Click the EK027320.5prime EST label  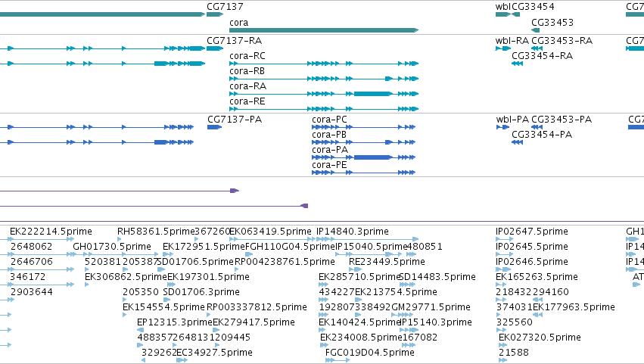tap(540, 338)
